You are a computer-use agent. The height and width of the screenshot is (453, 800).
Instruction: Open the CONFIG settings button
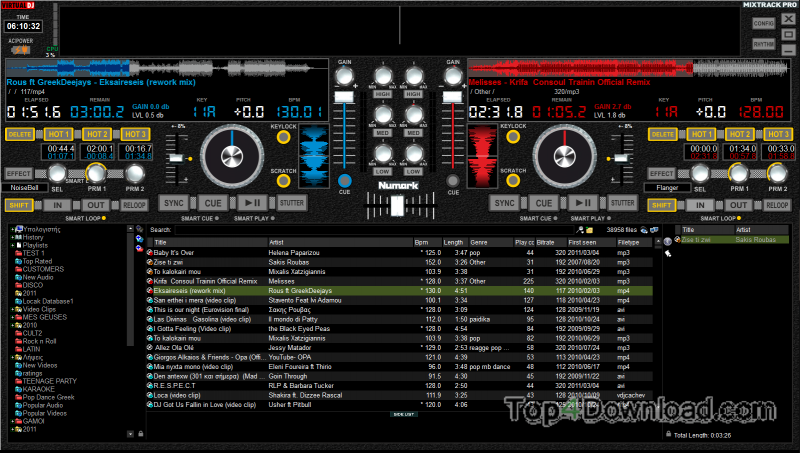pos(763,23)
